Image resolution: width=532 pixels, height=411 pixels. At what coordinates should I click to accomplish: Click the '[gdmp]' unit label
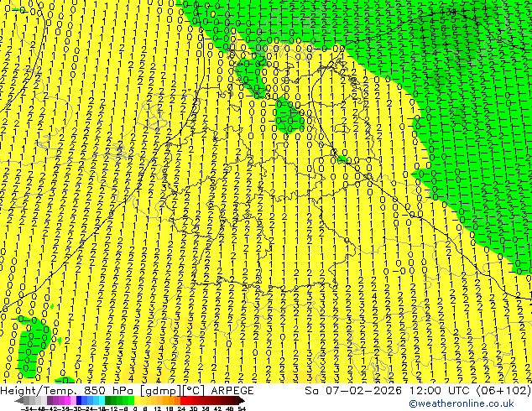tap(159, 391)
